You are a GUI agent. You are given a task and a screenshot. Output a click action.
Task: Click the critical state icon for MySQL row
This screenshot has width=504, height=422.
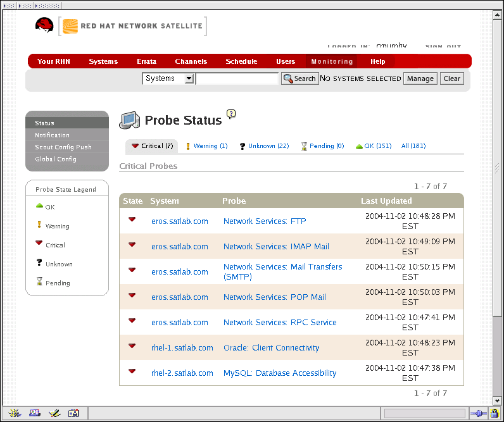pyautogui.click(x=132, y=371)
